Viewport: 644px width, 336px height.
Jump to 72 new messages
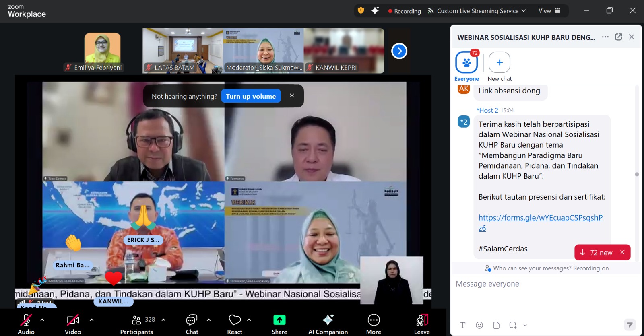click(x=597, y=253)
